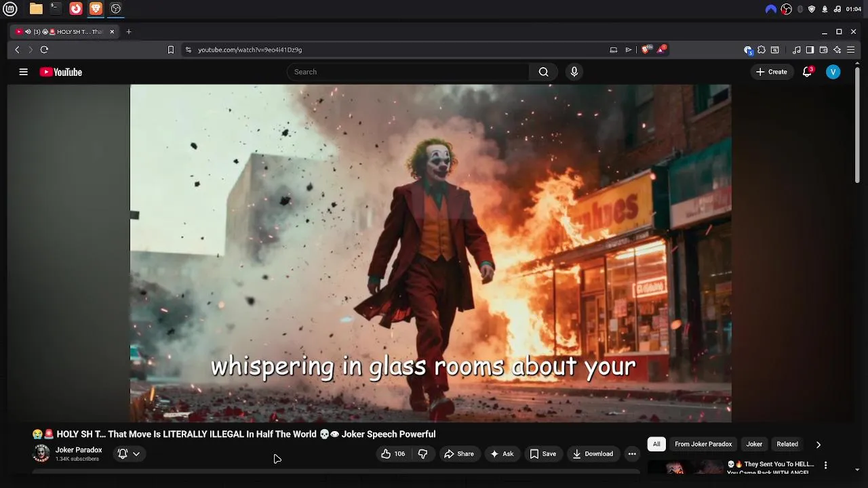868x488 pixels.
Task: Select the "Joker" filter chip
Action: click(x=754, y=444)
